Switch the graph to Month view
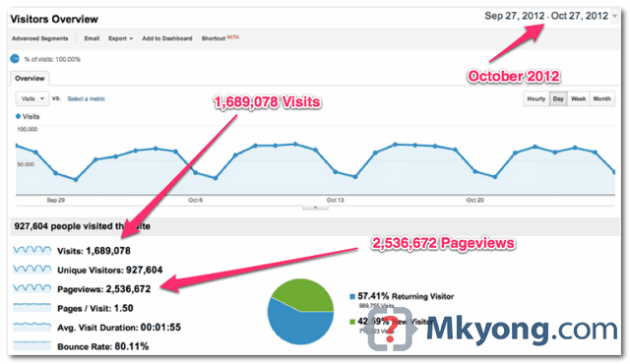The image size is (630, 364). point(601,98)
